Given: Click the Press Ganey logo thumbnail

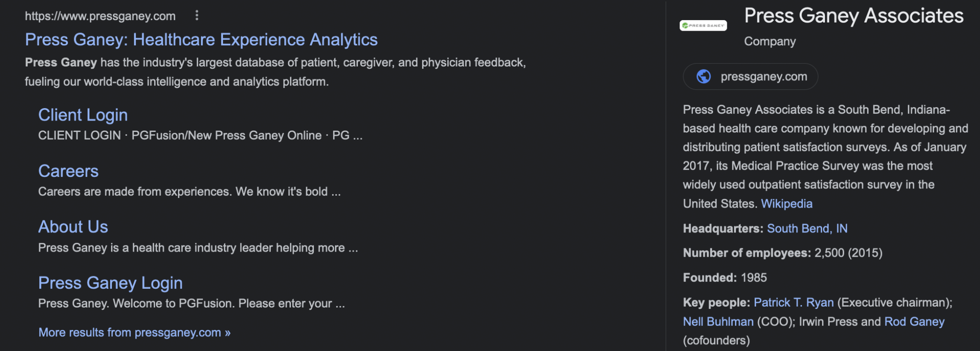Looking at the screenshot, I should pos(703,25).
